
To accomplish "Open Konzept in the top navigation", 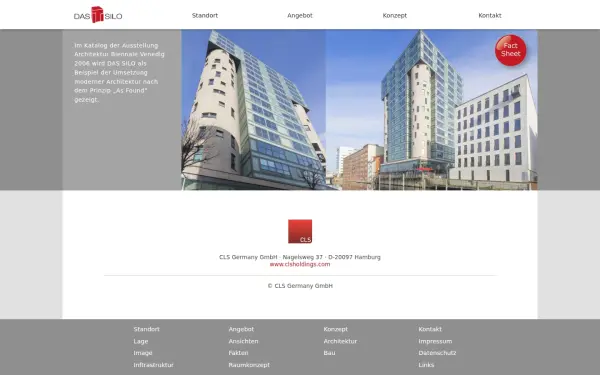I will click(395, 16).
